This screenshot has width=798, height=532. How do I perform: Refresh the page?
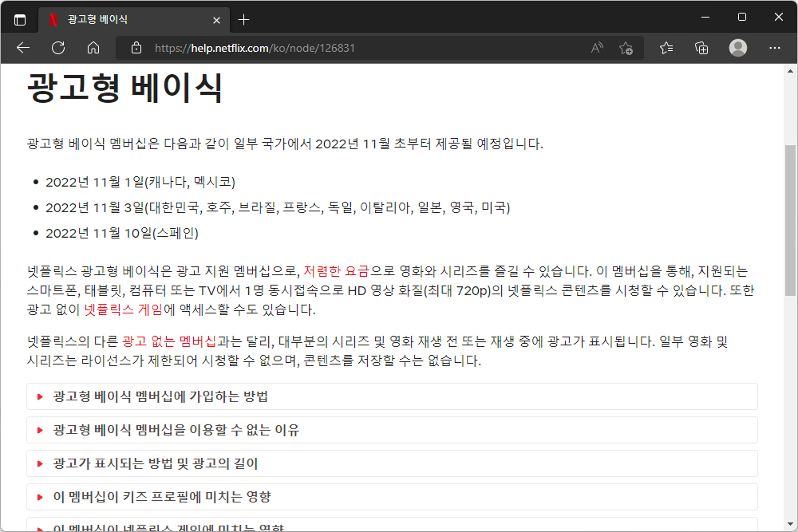[x=58, y=48]
